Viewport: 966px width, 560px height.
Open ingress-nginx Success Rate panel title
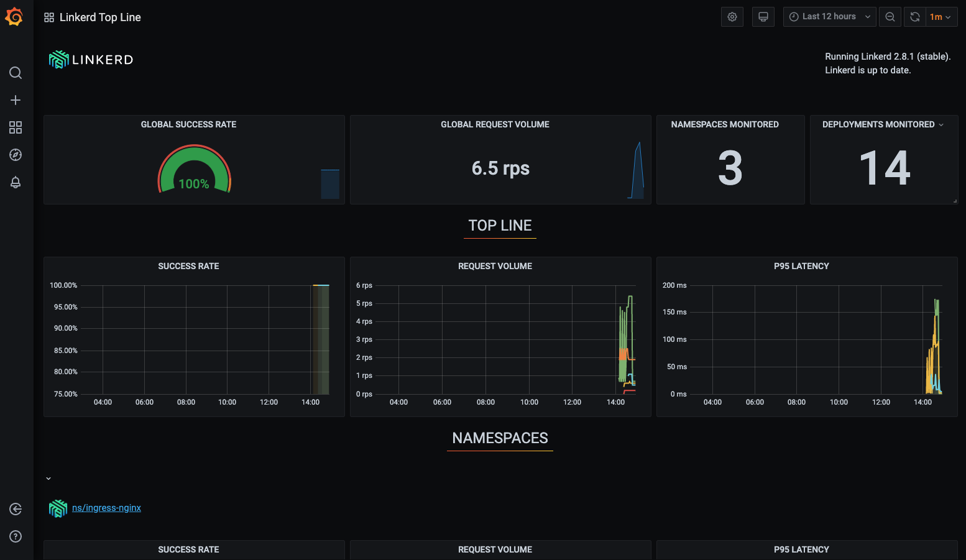tap(188, 549)
